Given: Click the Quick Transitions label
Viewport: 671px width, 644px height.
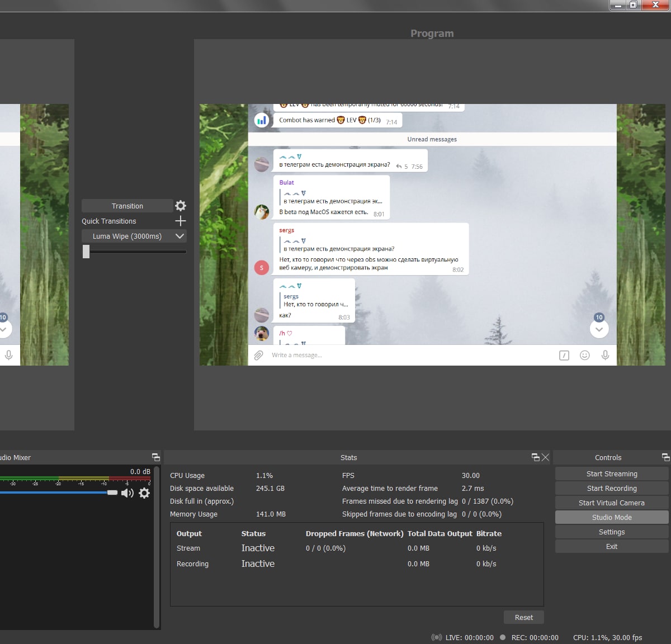Looking at the screenshot, I should coord(109,221).
